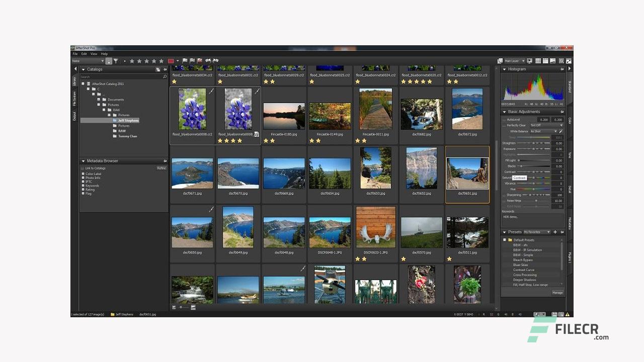Click the slideshow monitor icon

(529, 61)
